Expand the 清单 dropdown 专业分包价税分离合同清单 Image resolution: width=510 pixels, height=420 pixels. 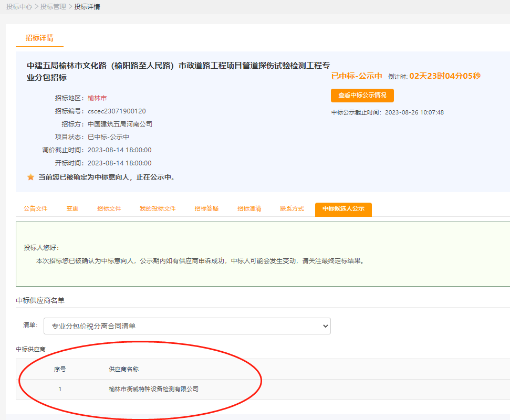(x=188, y=326)
